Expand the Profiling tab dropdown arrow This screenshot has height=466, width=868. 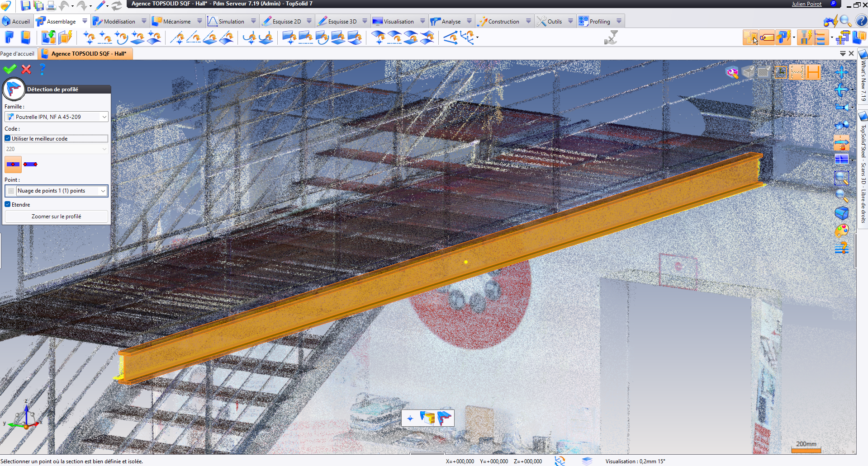(619, 21)
